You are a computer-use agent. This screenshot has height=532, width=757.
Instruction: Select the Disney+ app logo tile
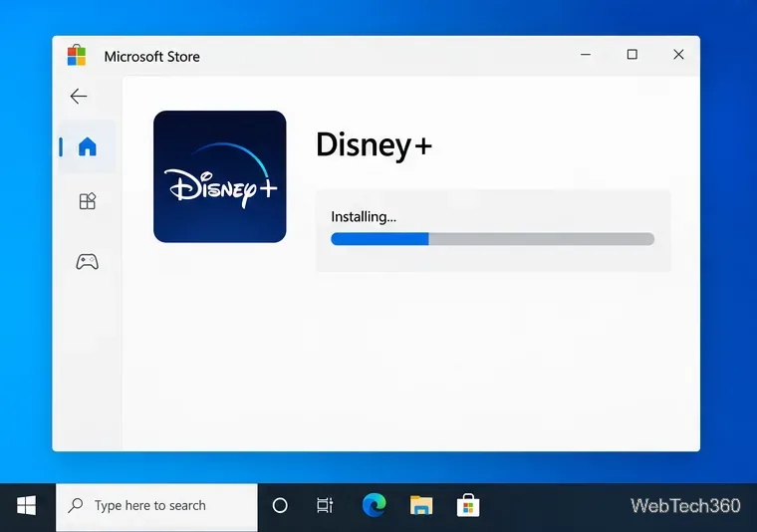coord(220,176)
